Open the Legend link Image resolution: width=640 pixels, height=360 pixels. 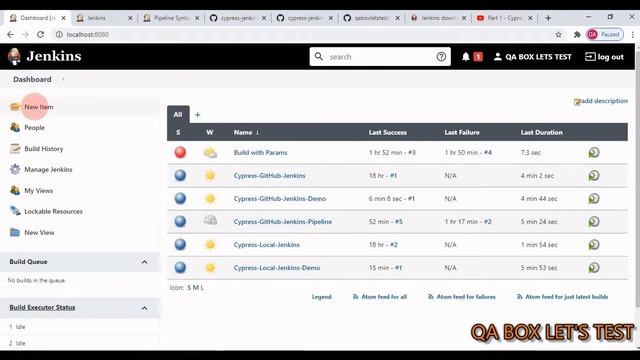click(322, 297)
